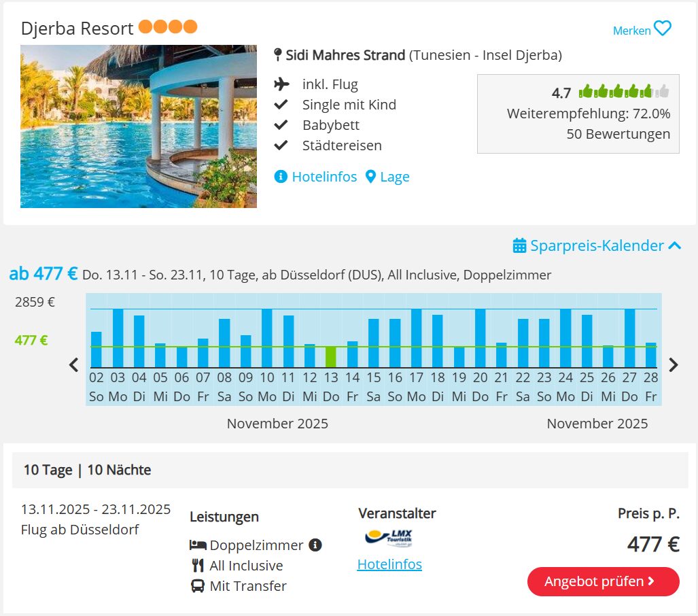Click Doppelzimmer info icon
This screenshot has height=616, width=698.
315,545
